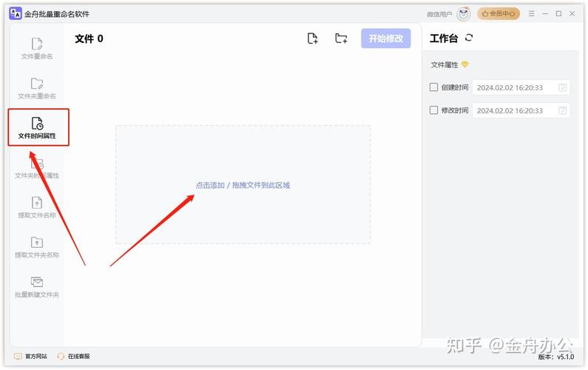Enable the 修改时间 checkbox

(x=434, y=110)
